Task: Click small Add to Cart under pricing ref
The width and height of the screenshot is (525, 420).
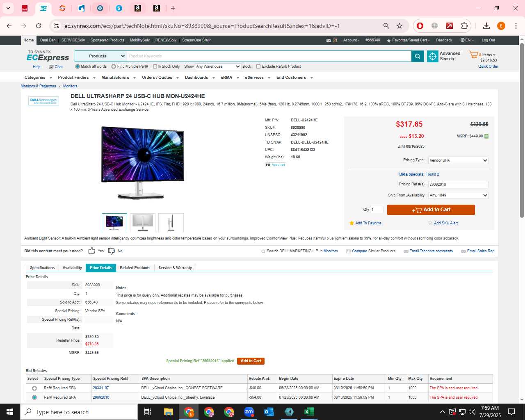Action: click(x=251, y=361)
